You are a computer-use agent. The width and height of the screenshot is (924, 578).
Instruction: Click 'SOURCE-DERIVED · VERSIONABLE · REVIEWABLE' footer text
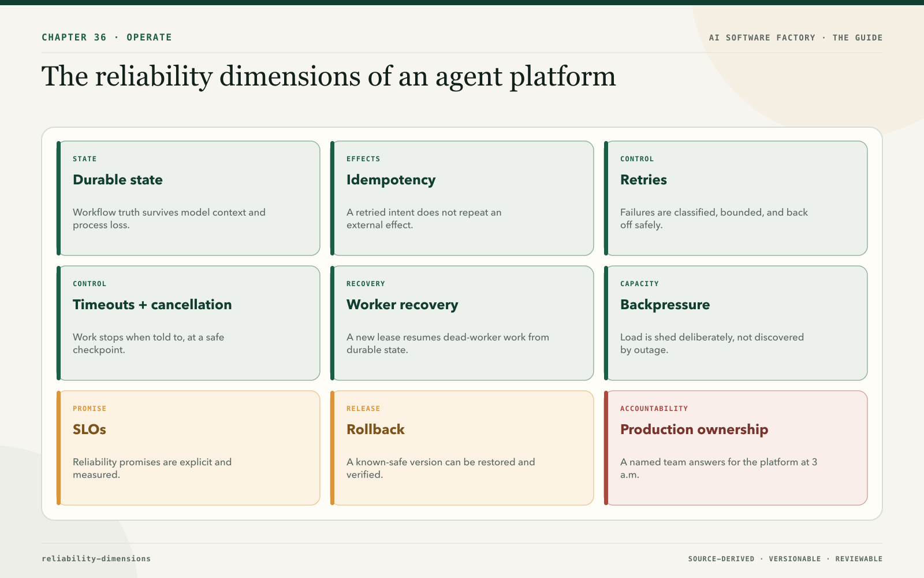[785, 559]
